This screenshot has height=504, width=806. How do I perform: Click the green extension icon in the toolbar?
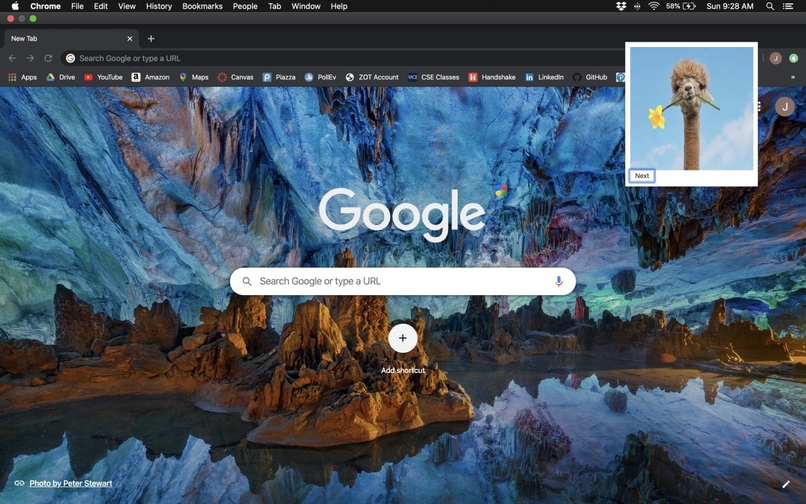pyautogui.click(x=794, y=58)
